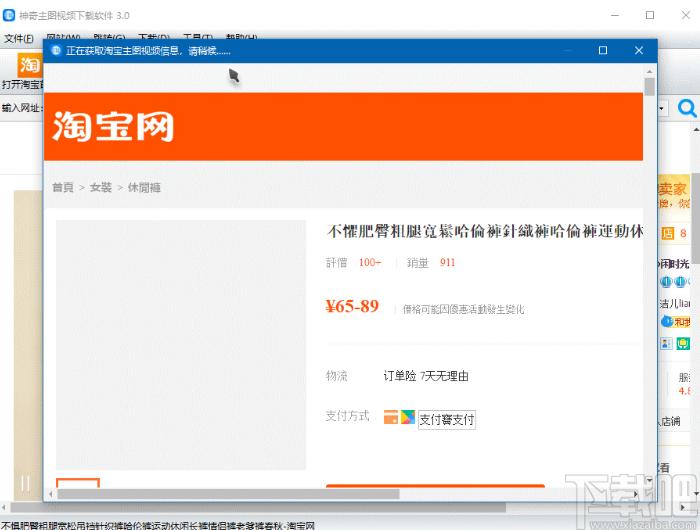
Task: Click the dialog horizontal scrollbar thumb
Action: tap(229, 494)
